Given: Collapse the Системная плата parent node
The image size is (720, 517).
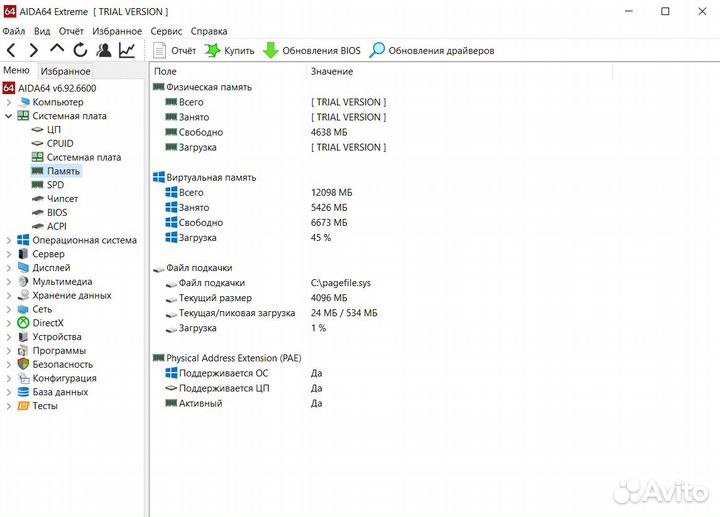Looking at the screenshot, I should tap(9, 116).
